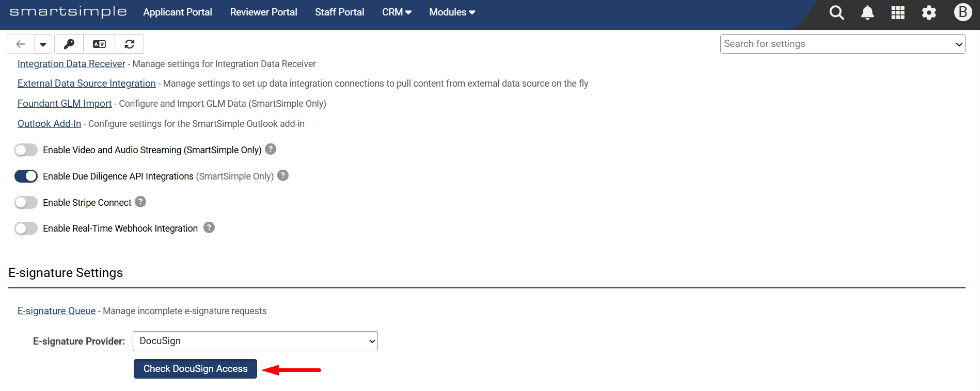
Task: Open the Integration Data Receiver link
Action: (x=71, y=64)
